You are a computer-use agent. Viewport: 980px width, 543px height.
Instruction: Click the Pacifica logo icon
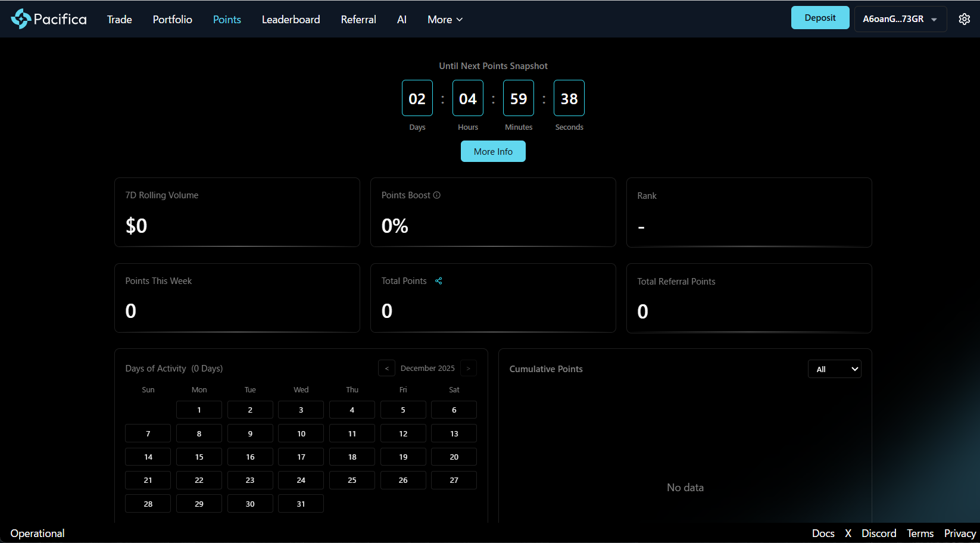(21, 19)
